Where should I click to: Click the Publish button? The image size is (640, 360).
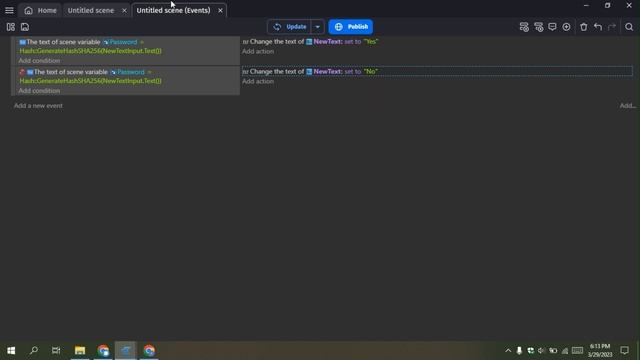coord(351,27)
